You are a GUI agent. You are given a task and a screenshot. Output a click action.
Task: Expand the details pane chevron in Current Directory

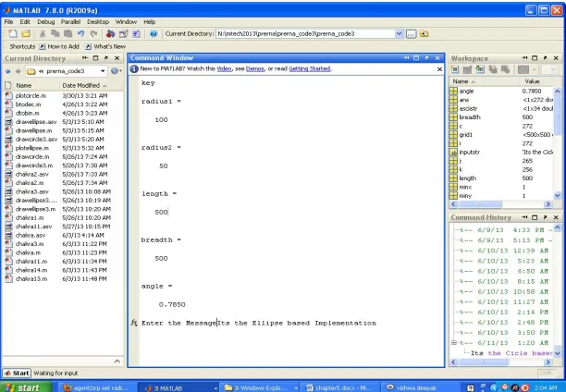click(117, 361)
